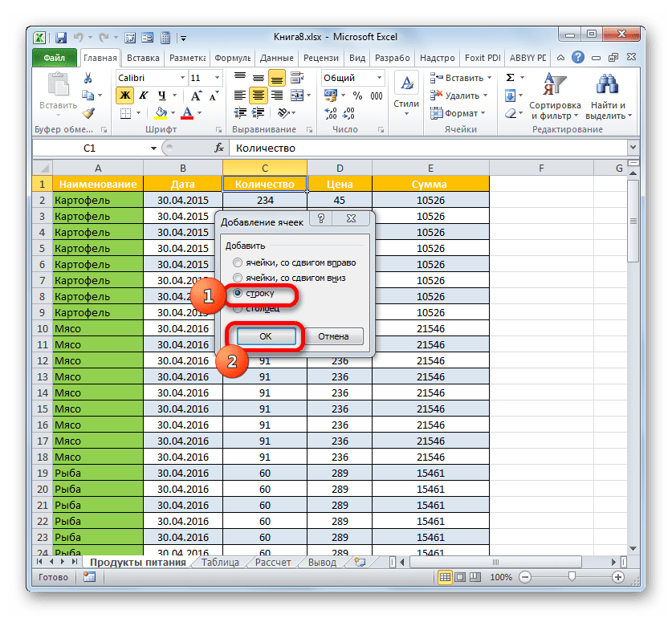Switch to the Вид ribbon tab
672x618 pixels.
pyautogui.click(x=356, y=58)
